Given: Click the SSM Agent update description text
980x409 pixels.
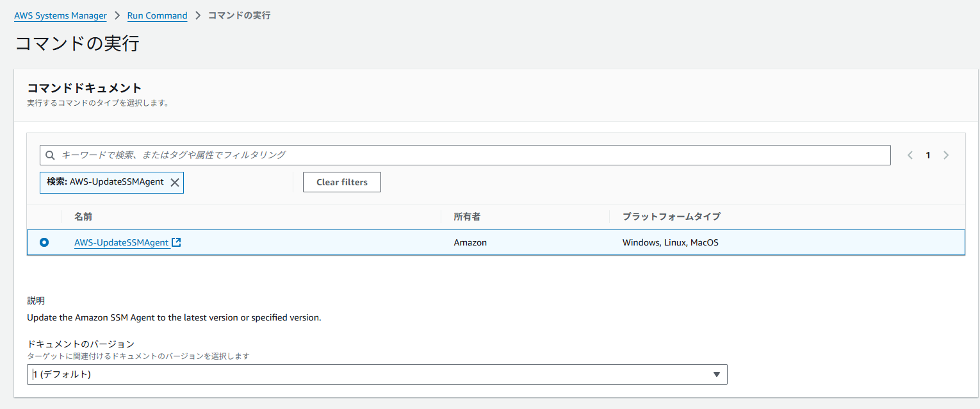Looking at the screenshot, I should pyautogui.click(x=174, y=317).
